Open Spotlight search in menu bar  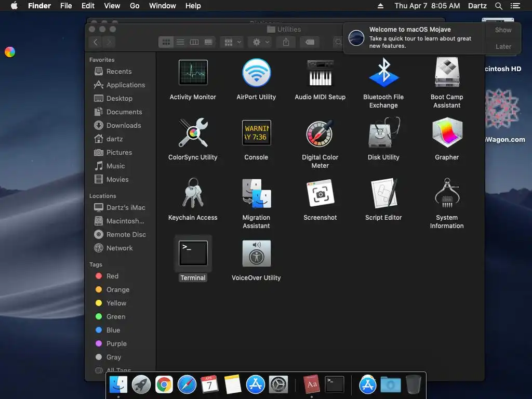coord(498,6)
